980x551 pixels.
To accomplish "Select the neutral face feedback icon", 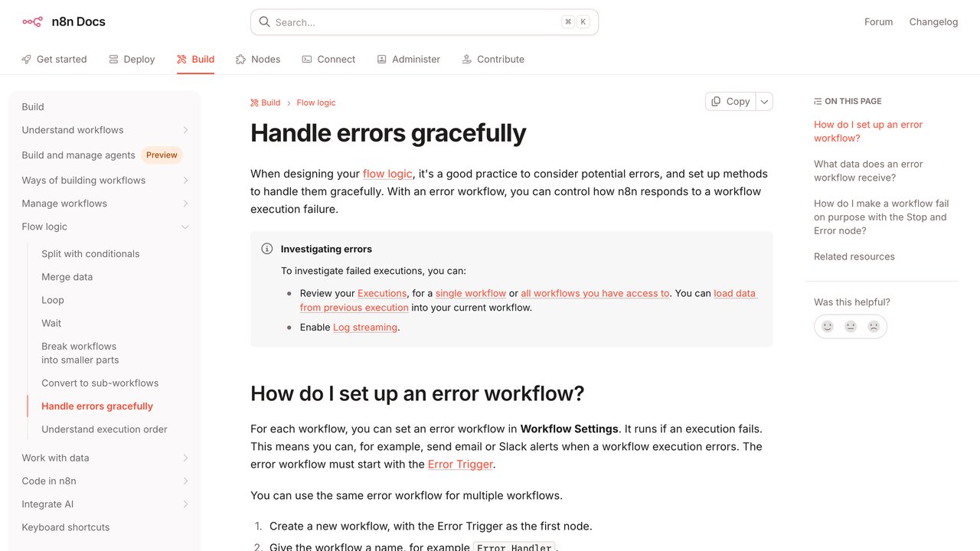I will (x=851, y=327).
